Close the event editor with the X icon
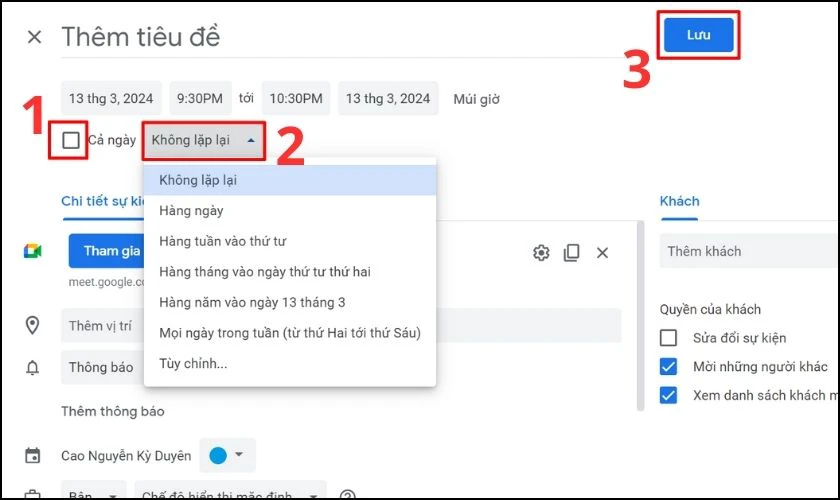The height and width of the screenshot is (500, 840). (34, 37)
